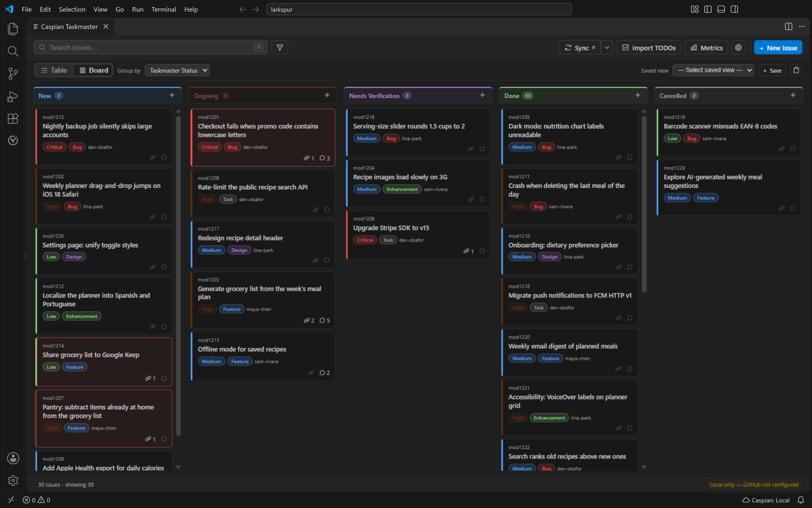The width and height of the screenshot is (812, 508).
Task: Toggle the primary side bar layout button
Action: click(708, 9)
